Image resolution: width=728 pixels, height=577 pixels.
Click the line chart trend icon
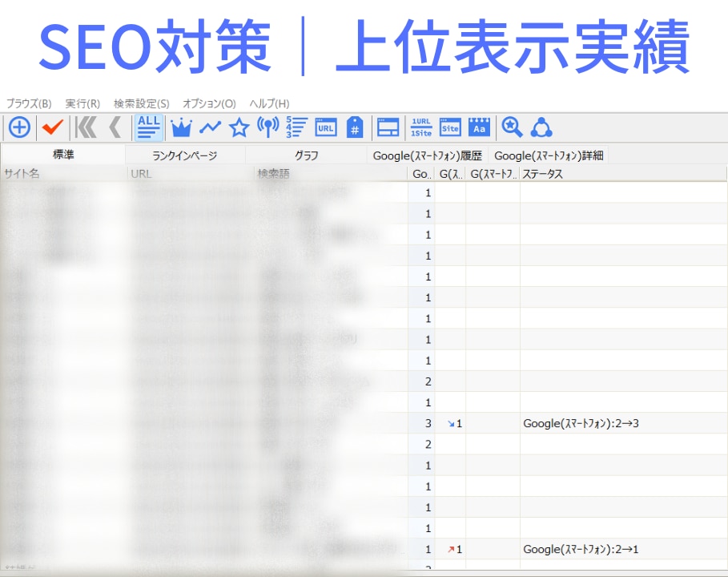[x=211, y=127]
